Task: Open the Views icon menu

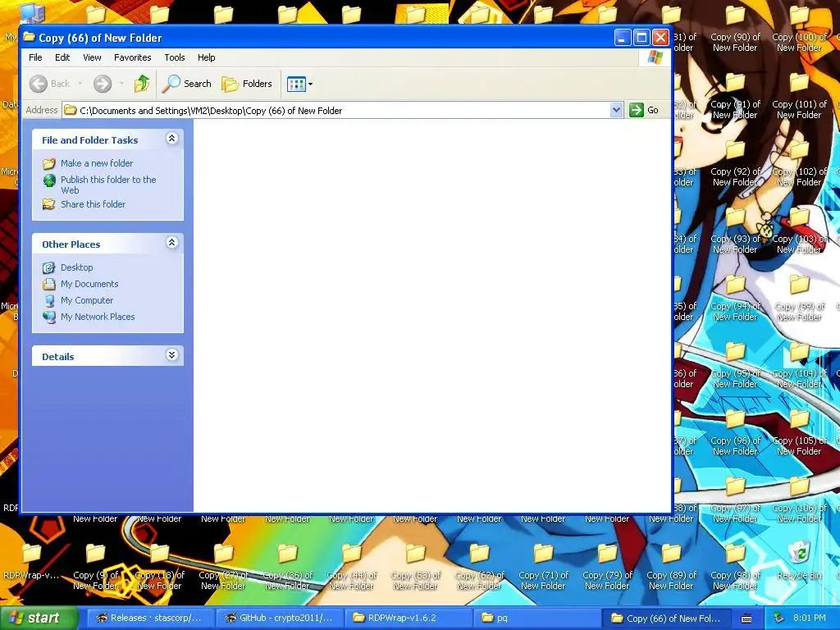Action: coord(300,84)
